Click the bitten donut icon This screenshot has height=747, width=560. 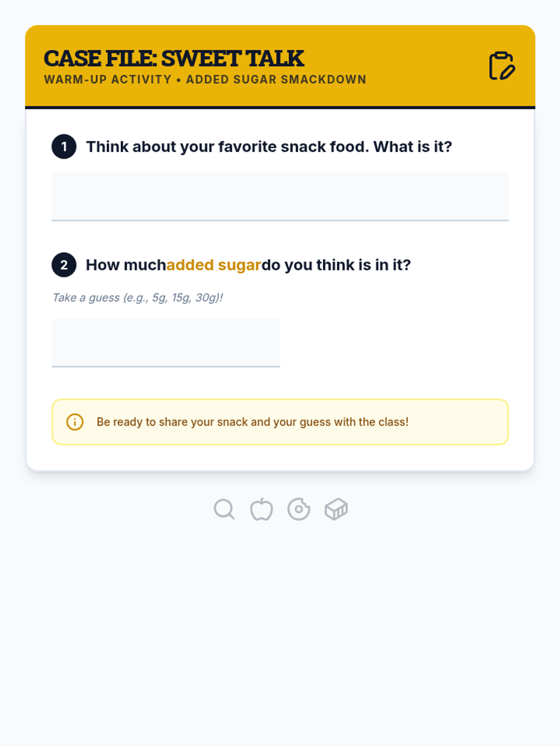(299, 509)
